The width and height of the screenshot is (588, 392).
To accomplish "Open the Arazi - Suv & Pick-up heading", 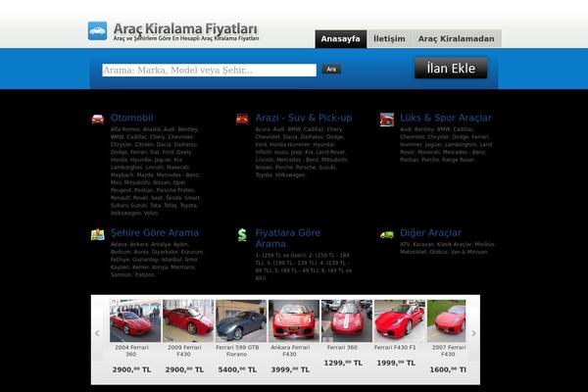I will coord(304,118).
